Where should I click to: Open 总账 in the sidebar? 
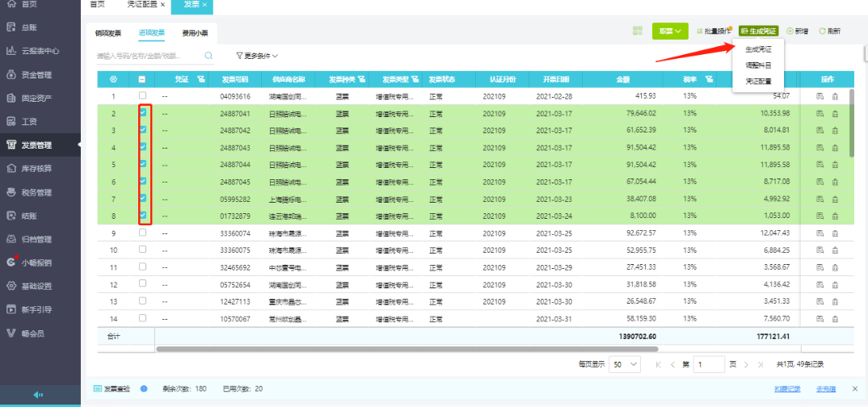pyautogui.click(x=31, y=27)
